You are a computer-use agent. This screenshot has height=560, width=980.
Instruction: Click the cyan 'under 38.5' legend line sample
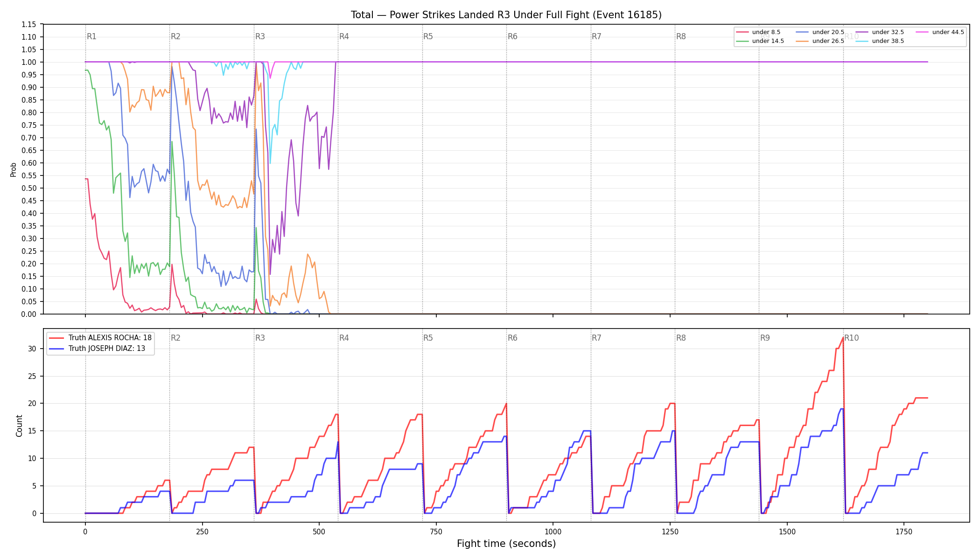(x=862, y=41)
